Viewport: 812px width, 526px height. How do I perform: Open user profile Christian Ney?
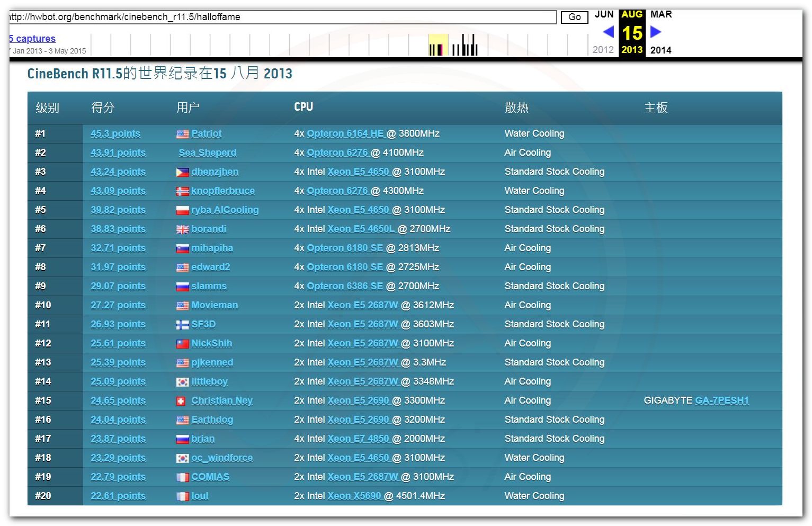[222, 400]
